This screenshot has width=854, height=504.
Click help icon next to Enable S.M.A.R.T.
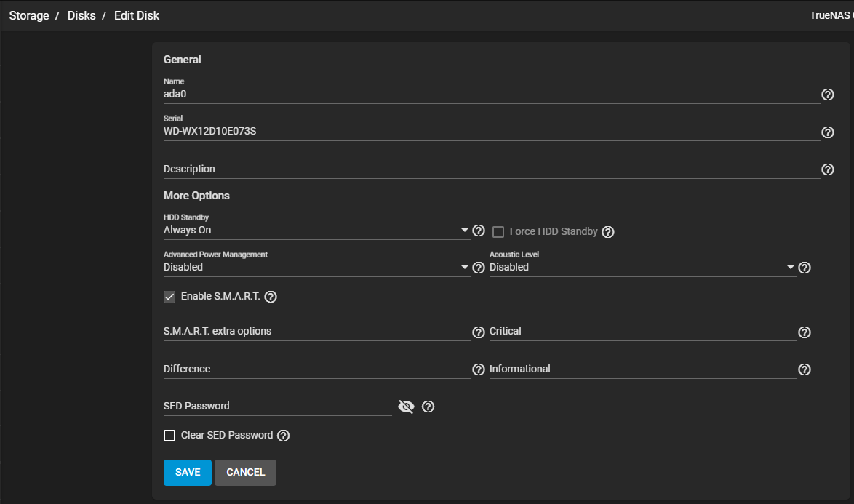click(x=271, y=297)
